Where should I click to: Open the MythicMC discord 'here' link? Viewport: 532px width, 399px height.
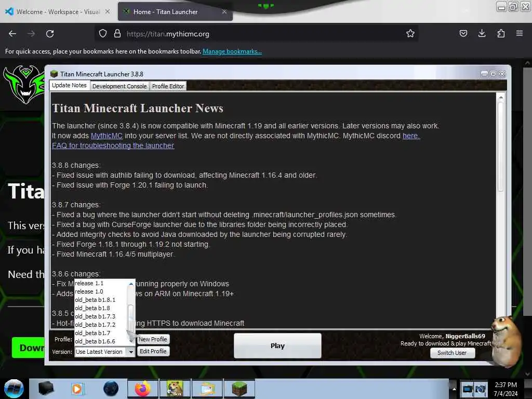[411, 136]
